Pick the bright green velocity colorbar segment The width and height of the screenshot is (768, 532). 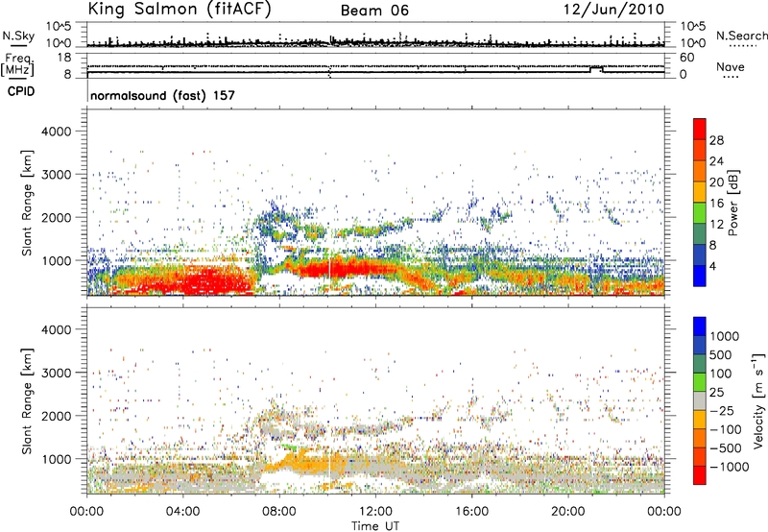pos(700,382)
